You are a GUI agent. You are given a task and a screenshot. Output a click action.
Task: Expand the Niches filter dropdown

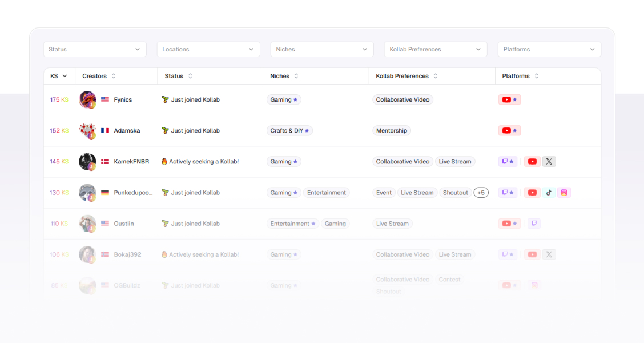point(322,50)
